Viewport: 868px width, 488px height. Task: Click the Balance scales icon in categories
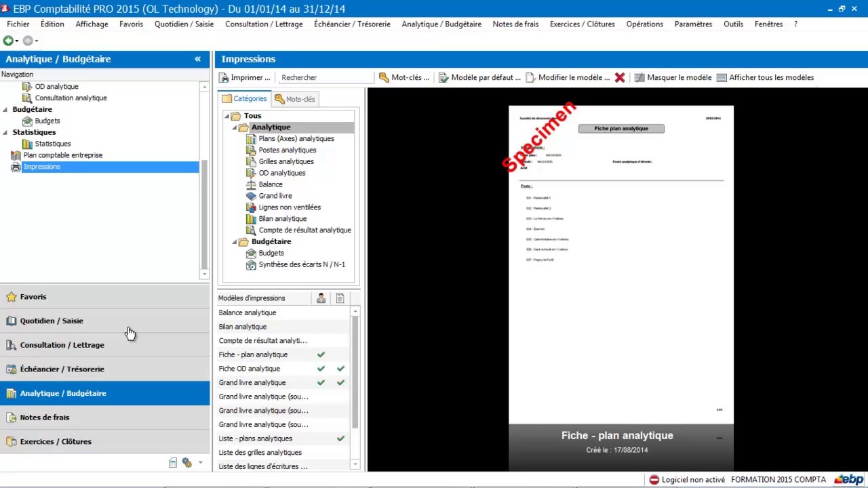(251, 184)
